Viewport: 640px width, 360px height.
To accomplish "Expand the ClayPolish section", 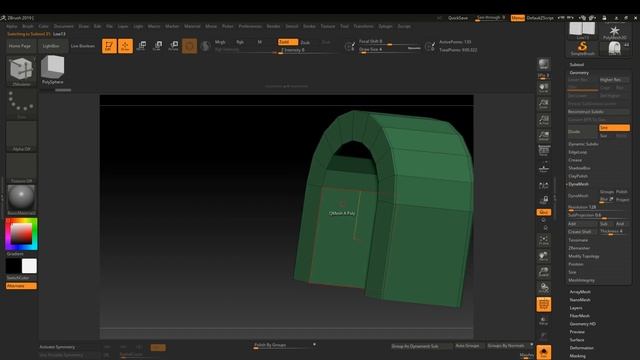I will (x=578, y=176).
